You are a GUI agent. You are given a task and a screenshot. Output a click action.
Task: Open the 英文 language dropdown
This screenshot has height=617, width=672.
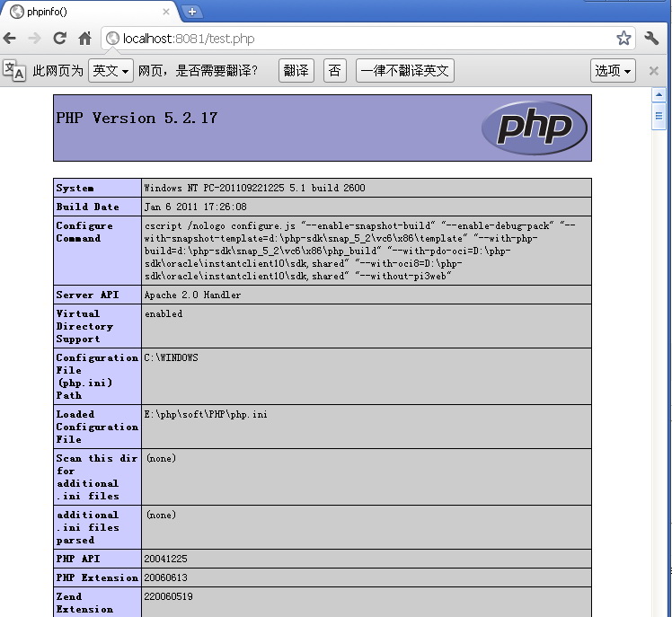pos(111,70)
